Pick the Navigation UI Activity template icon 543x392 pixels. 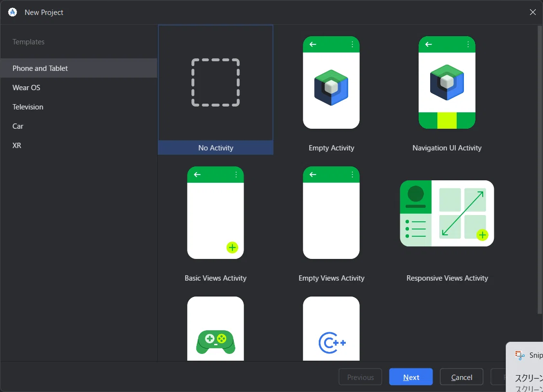coord(447,82)
